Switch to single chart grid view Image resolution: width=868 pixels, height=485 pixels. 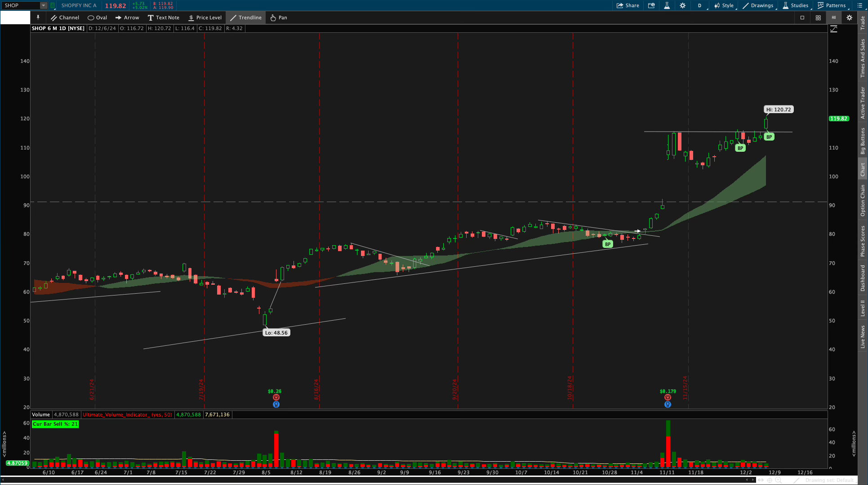[x=802, y=18]
